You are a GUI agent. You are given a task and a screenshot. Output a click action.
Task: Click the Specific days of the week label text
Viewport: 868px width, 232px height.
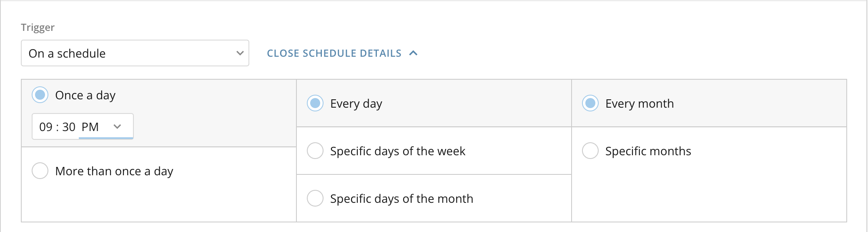pyautogui.click(x=397, y=151)
